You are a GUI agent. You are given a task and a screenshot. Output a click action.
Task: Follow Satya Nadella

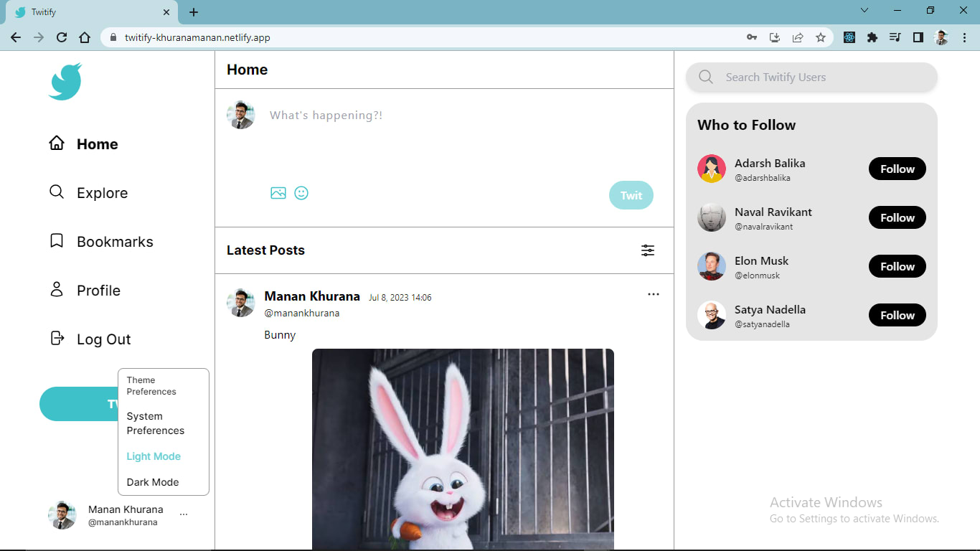[x=897, y=315]
